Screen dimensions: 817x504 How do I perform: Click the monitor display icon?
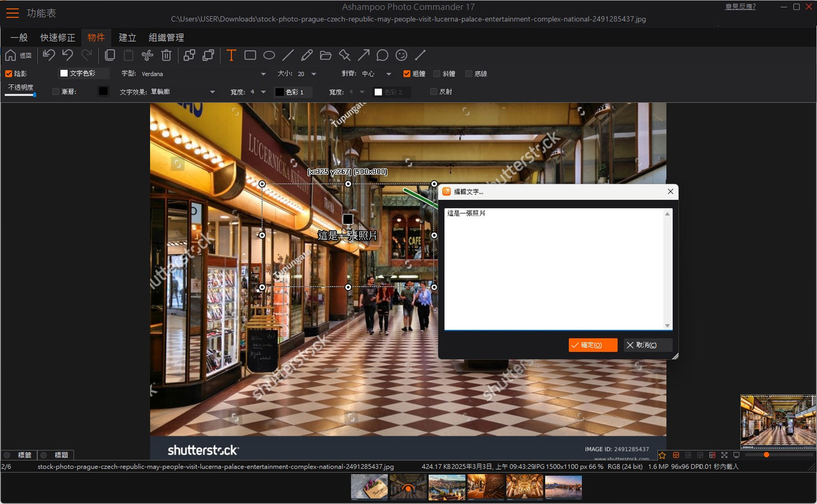(x=737, y=455)
